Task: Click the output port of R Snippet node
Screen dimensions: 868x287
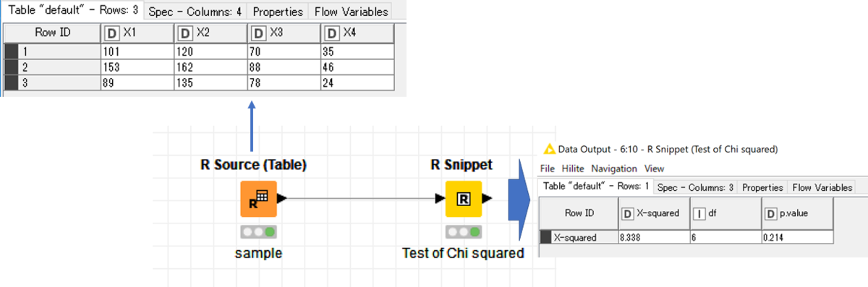Action: point(487,199)
